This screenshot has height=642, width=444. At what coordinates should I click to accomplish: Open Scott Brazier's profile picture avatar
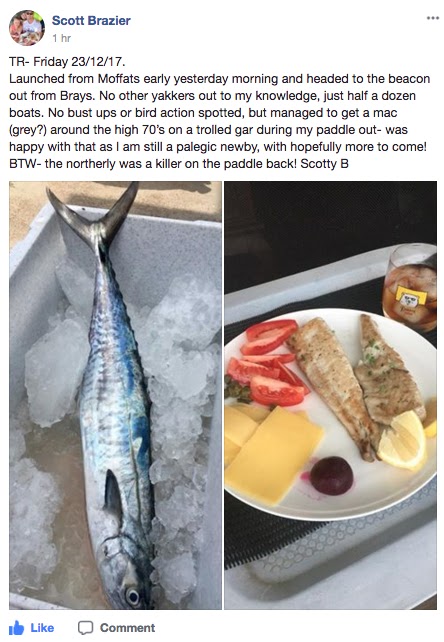[27, 27]
